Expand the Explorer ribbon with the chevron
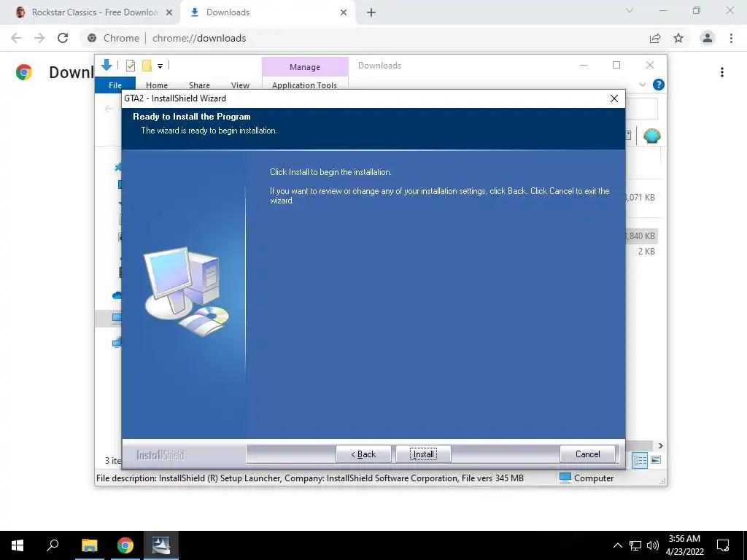747x560 pixels. point(642,85)
